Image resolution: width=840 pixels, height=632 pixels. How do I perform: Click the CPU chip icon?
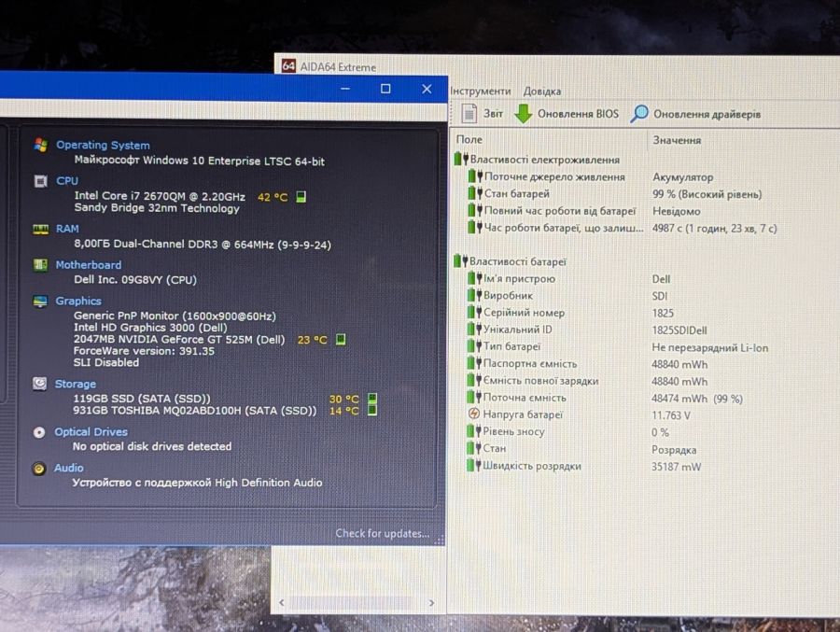(41, 181)
